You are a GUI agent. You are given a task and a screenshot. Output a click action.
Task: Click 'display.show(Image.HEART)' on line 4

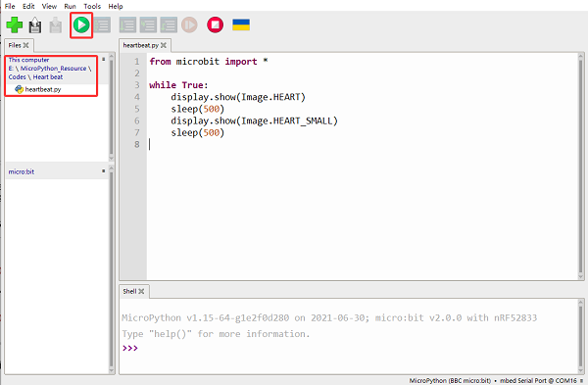click(x=238, y=97)
